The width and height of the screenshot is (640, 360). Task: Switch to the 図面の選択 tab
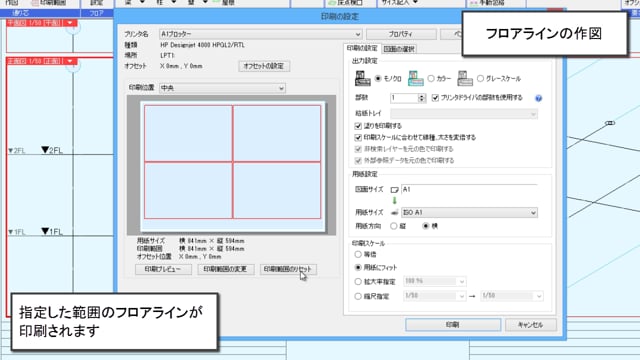point(399,49)
